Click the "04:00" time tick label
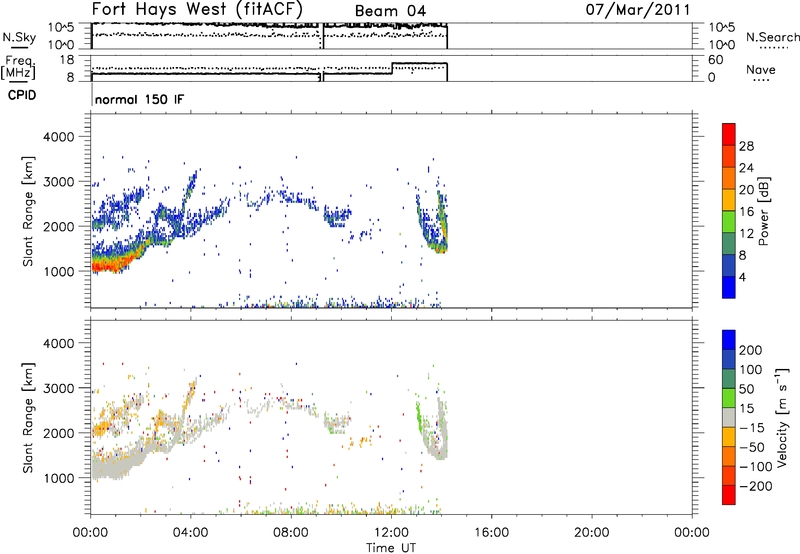Screen dimensions: 800x554 coord(190,533)
